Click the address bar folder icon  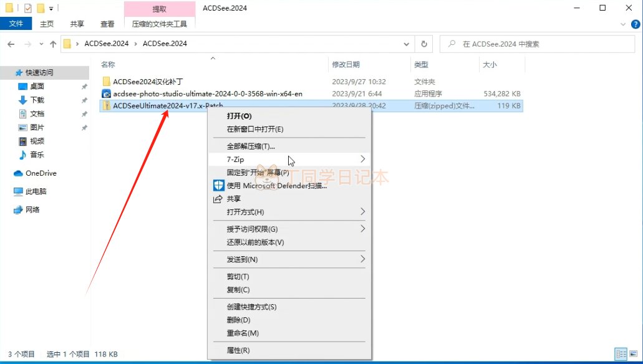coord(67,44)
